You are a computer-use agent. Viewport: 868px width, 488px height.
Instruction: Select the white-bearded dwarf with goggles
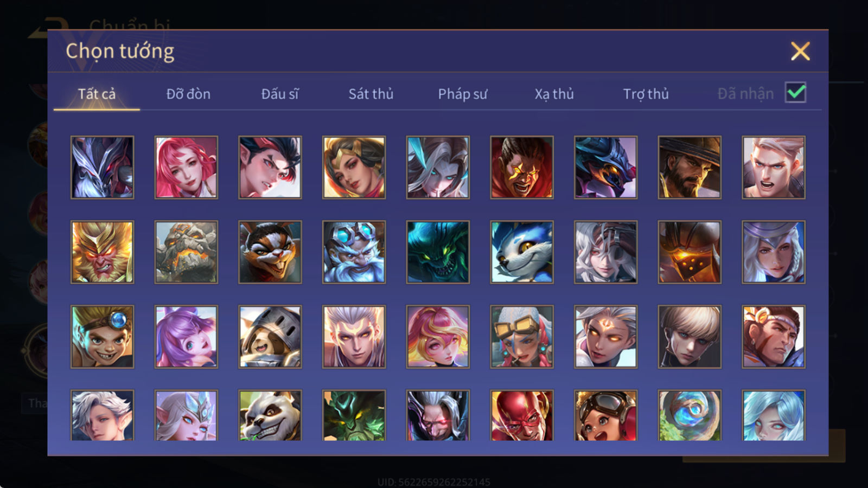(354, 252)
